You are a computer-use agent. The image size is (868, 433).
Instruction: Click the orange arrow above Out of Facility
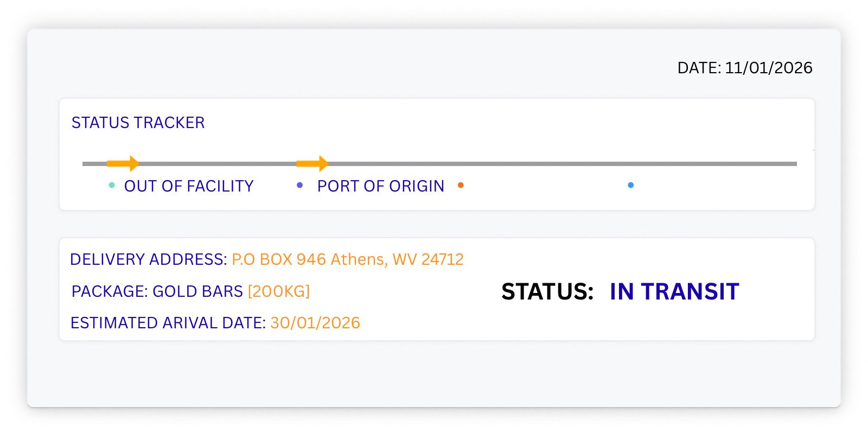tap(123, 163)
